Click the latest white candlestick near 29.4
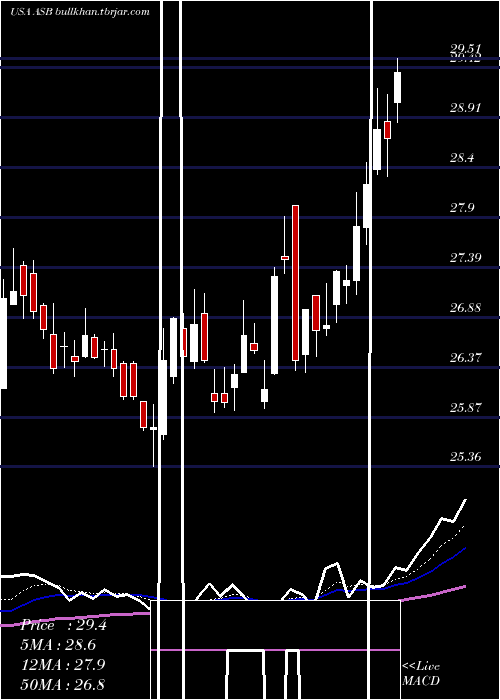 point(397,88)
